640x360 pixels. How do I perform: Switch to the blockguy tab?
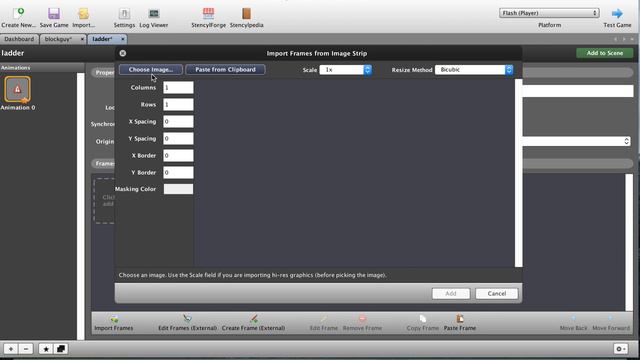58,39
